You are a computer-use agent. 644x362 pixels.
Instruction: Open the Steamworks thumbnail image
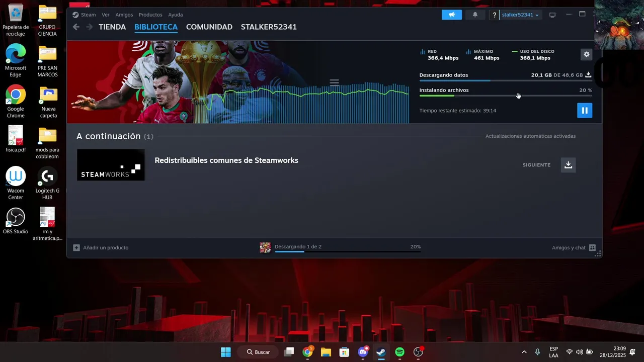tap(111, 165)
